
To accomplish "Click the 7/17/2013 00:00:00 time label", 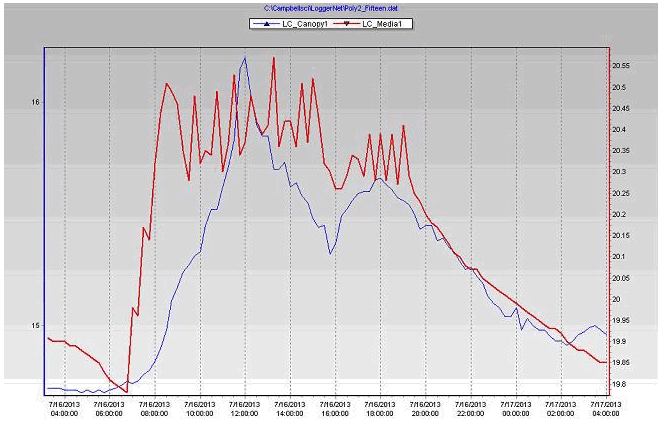I will [x=516, y=409].
